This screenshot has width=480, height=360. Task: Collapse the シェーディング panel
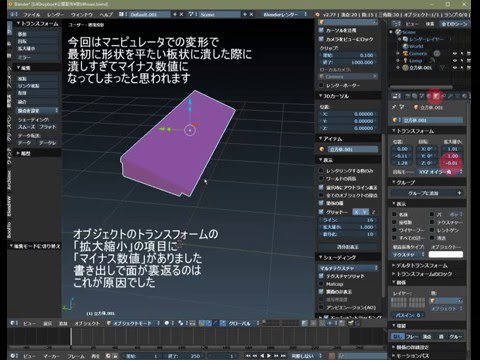pyautogui.click(x=337, y=257)
